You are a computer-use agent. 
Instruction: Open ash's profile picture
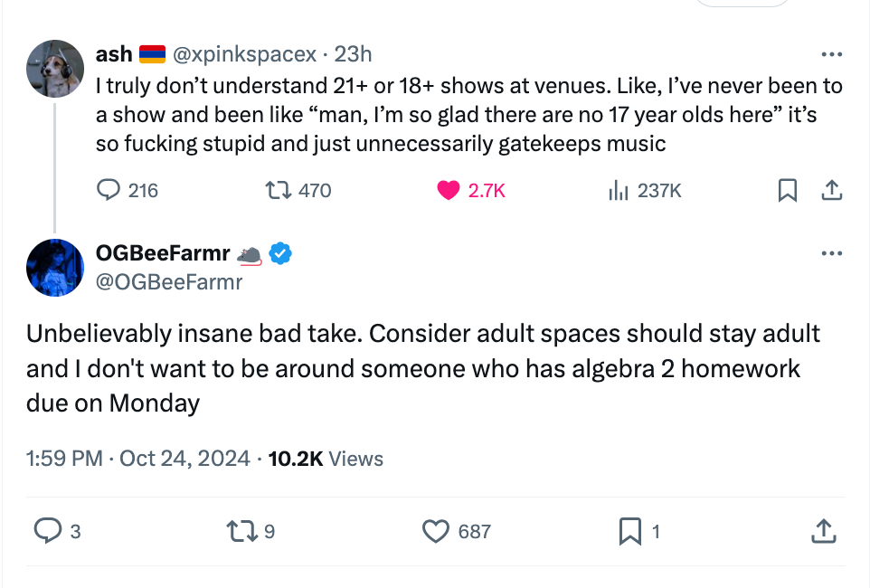tap(55, 69)
